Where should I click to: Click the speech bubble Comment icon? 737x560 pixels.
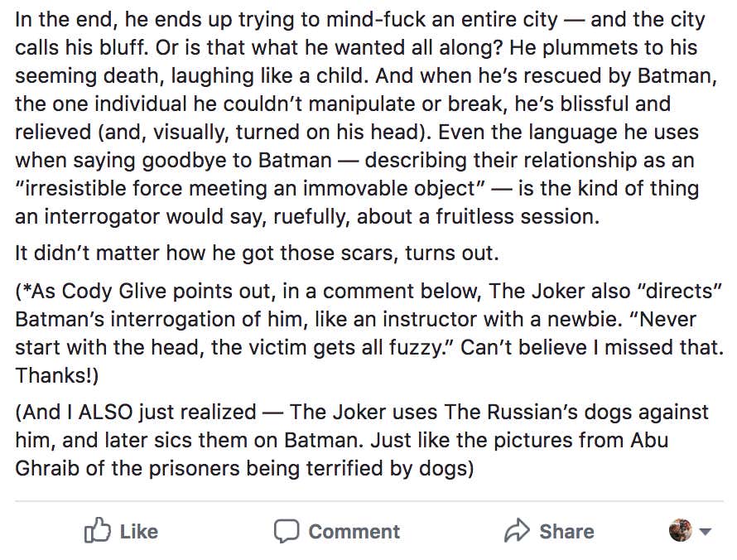tap(287, 530)
